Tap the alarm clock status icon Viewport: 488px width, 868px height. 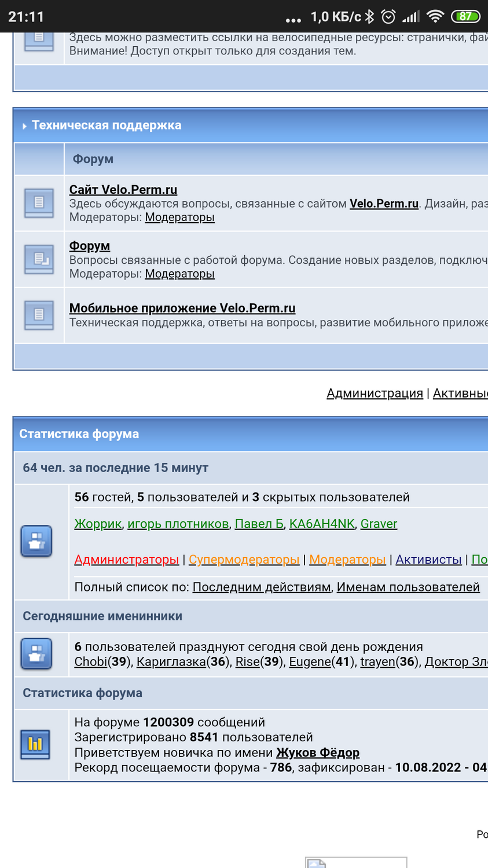click(388, 17)
